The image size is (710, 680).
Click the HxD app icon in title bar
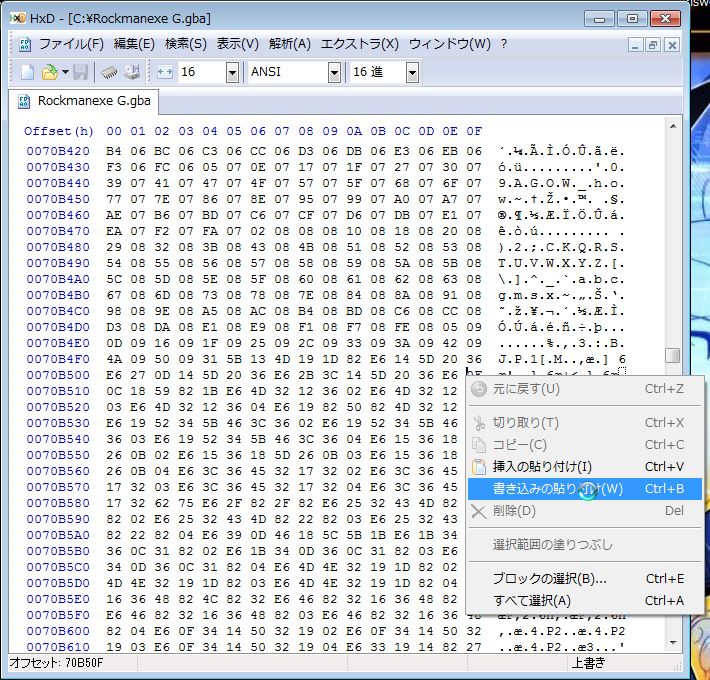pyautogui.click(x=18, y=18)
